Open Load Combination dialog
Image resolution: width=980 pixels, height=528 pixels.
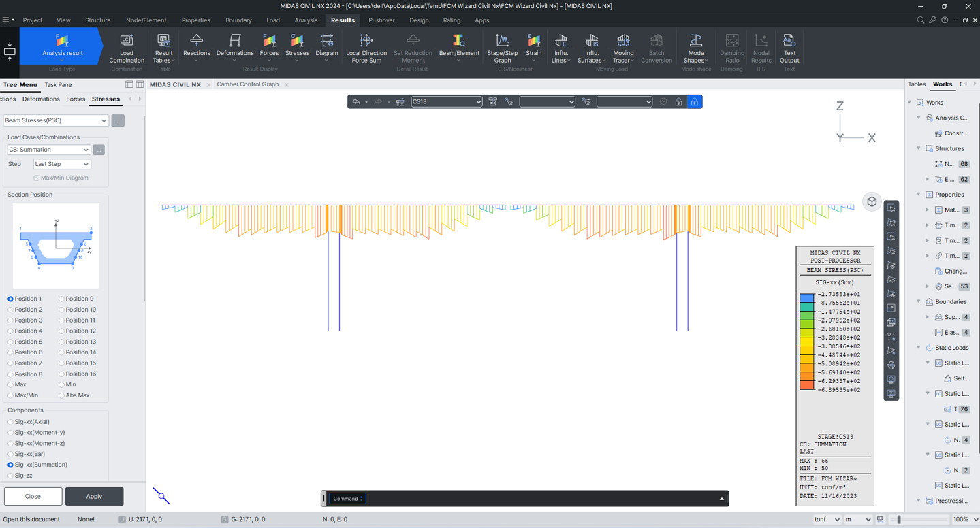pyautogui.click(x=127, y=48)
